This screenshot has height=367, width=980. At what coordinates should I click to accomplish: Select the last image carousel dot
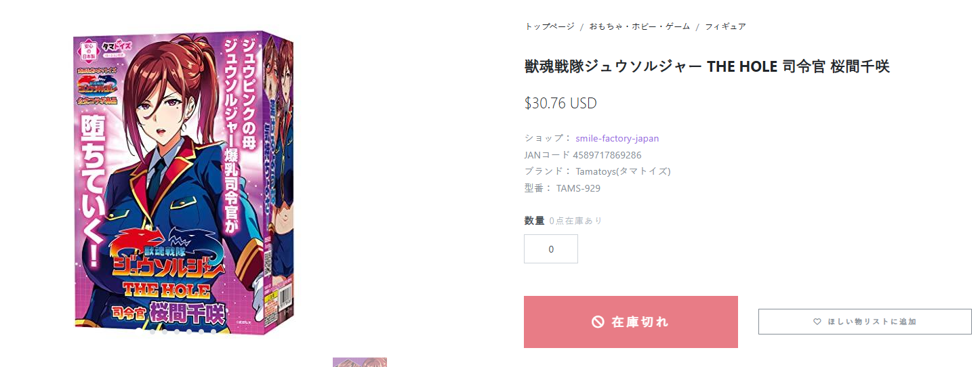click(213, 332)
